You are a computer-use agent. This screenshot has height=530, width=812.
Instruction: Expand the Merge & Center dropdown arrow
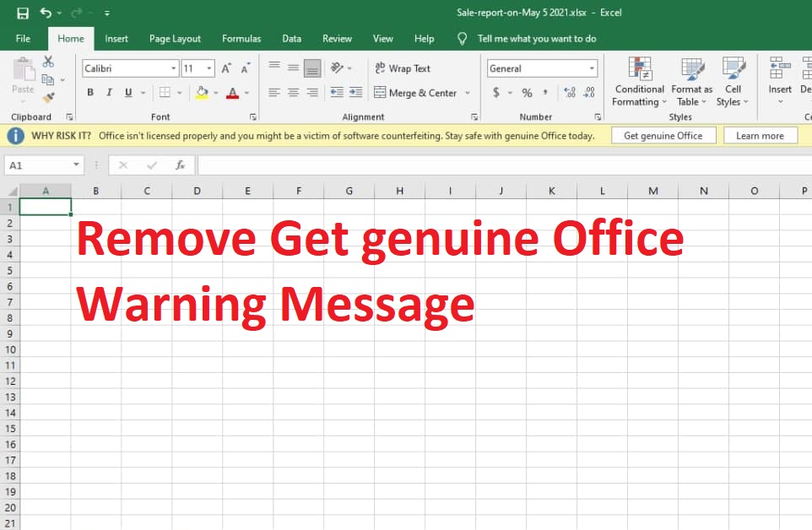(467, 93)
